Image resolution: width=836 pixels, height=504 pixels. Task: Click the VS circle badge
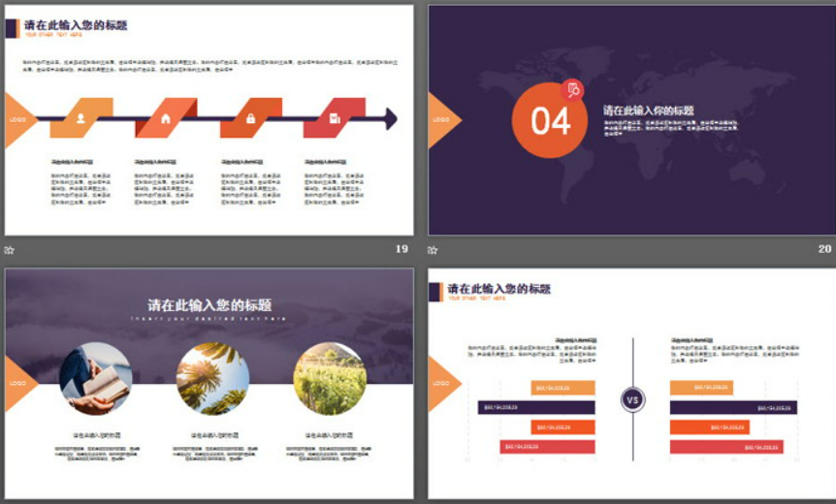click(x=633, y=400)
